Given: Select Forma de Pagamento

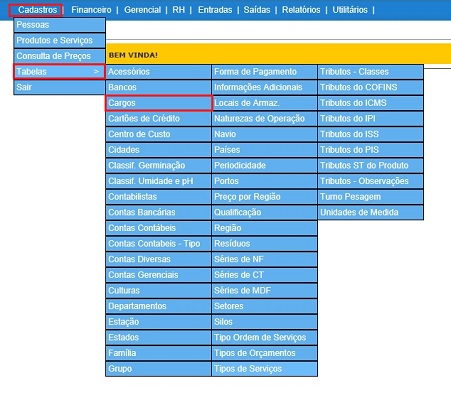Looking at the screenshot, I should 264,72.
